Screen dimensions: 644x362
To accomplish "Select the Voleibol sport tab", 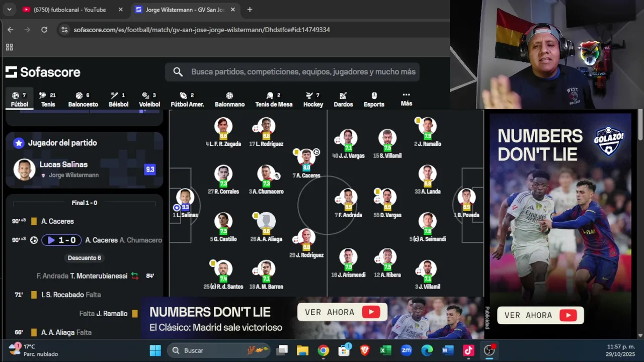I will [149, 100].
